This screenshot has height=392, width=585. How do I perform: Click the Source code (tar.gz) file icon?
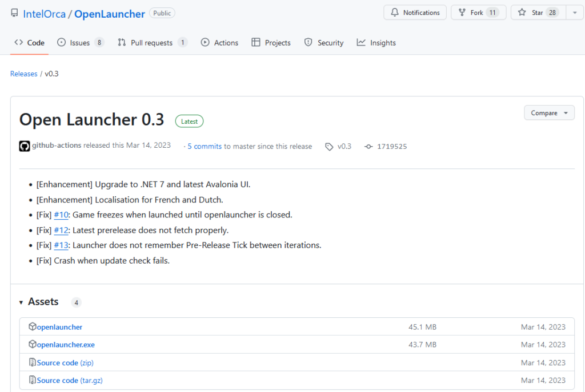tap(33, 381)
